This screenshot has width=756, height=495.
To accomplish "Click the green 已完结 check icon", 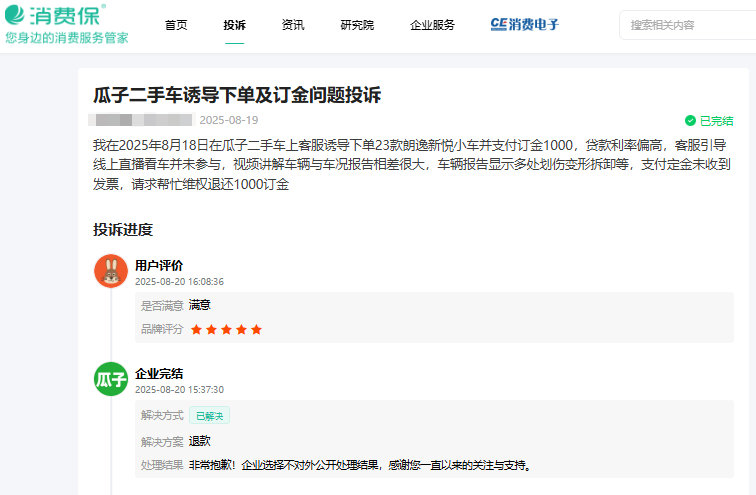I will pyautogui.click(x=690, y=120).
